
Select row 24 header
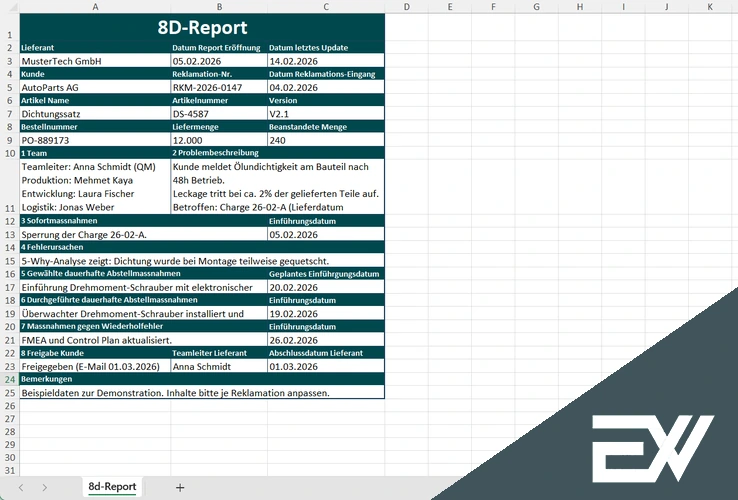[x=10, y=379]
